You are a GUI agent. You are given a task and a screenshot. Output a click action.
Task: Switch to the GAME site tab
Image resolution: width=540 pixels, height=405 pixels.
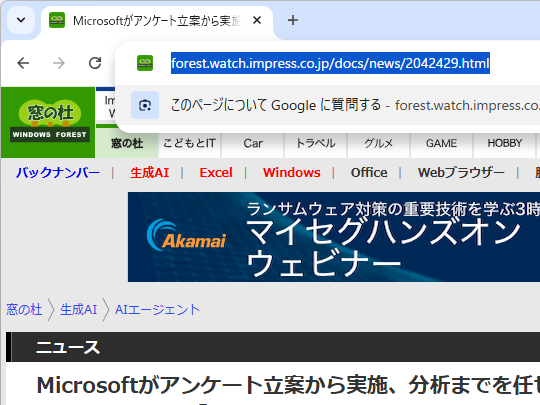click(x=442, y=143)
